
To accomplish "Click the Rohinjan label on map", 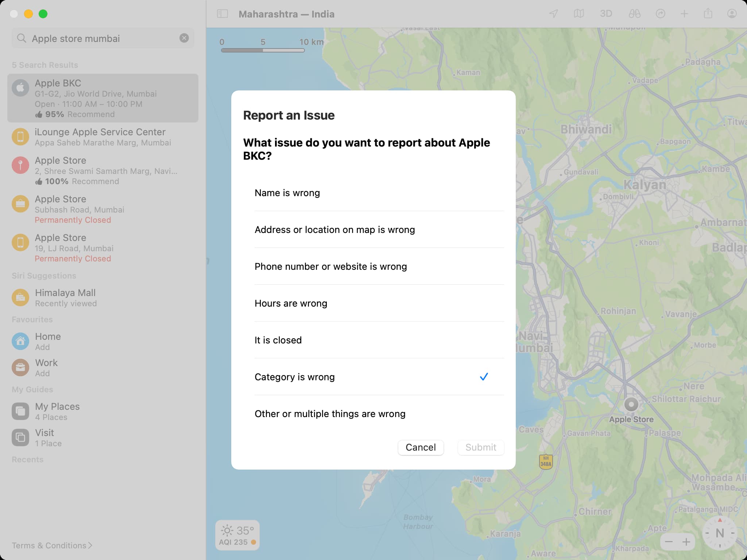I will point(618,311).
